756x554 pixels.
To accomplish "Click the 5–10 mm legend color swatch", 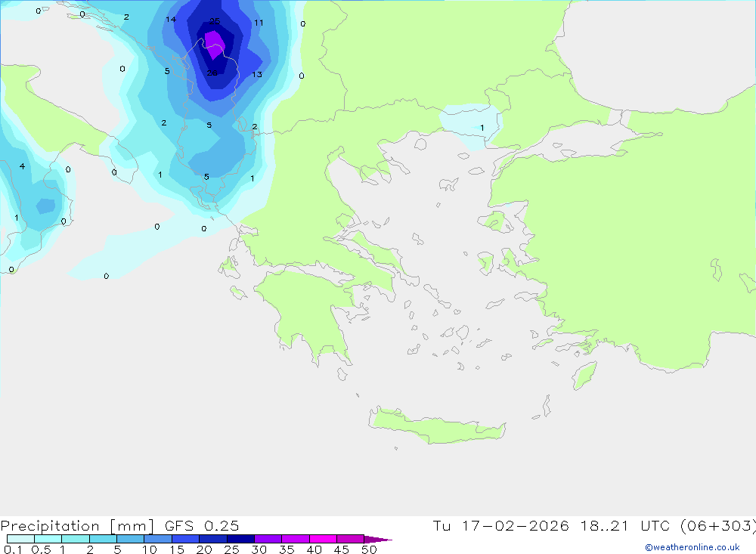I will click(130, 539).
